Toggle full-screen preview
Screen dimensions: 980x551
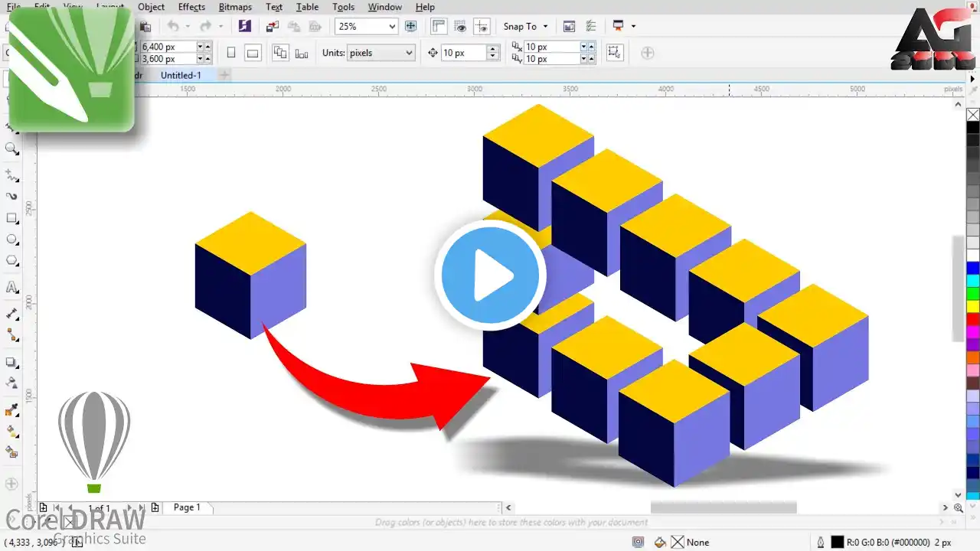[410, 26]
